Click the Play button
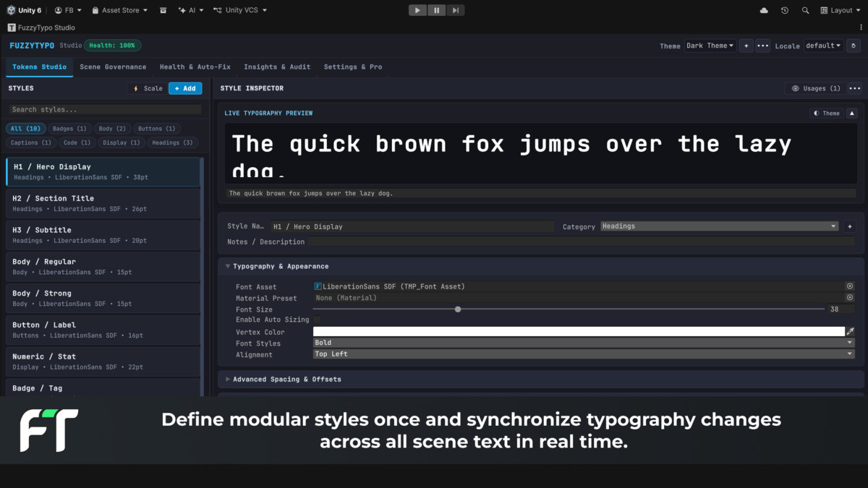Screen dimensions: 868x488 click(x=417, y=10)
